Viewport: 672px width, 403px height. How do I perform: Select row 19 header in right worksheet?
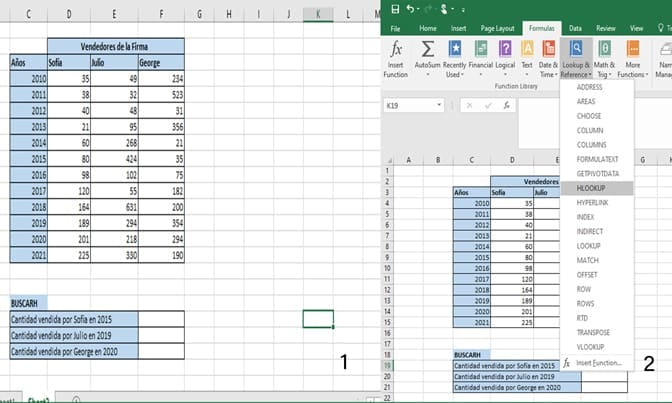[x=387, y=366]
